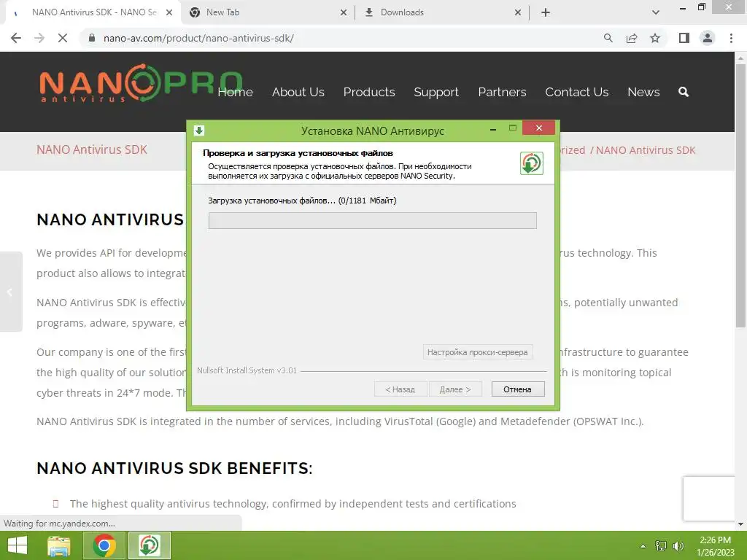Open Chrome three-dot menu

tap(731, 38)
